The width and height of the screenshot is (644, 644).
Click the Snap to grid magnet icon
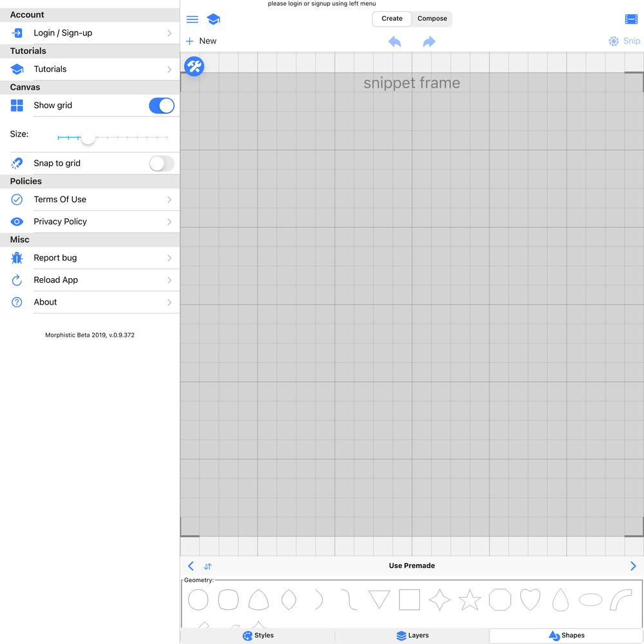[x=17, y=164]
